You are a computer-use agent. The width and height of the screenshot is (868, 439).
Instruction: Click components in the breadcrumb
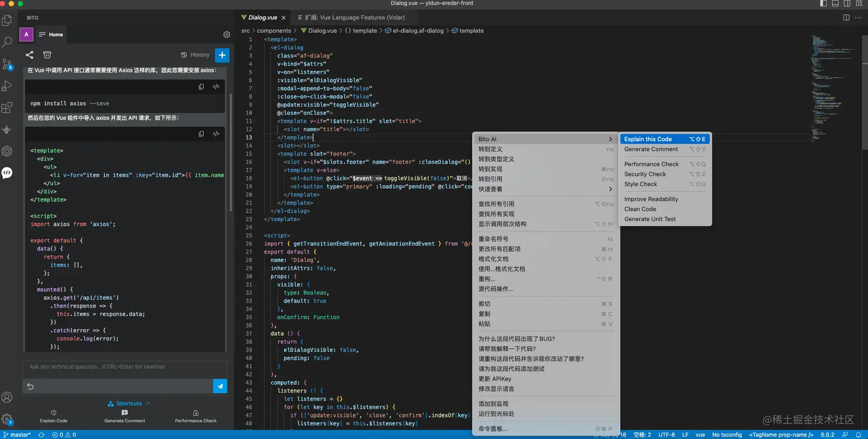pos(274,30)
